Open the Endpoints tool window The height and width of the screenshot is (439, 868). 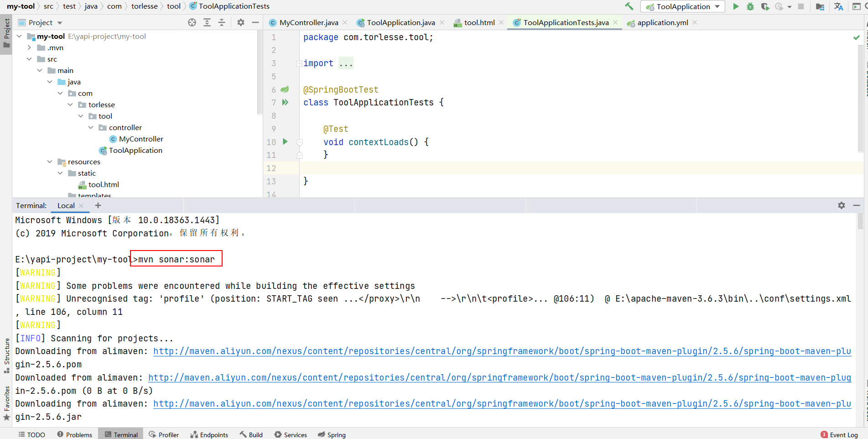point(209,434)
